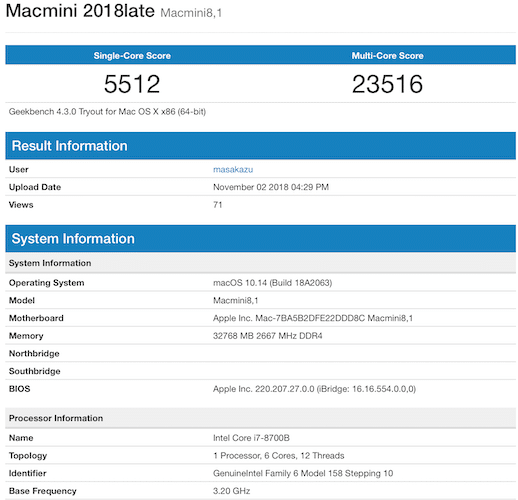Click the Base Frequency row label
Viewport: 518px width, 500px height.
[x=43, y=491]
